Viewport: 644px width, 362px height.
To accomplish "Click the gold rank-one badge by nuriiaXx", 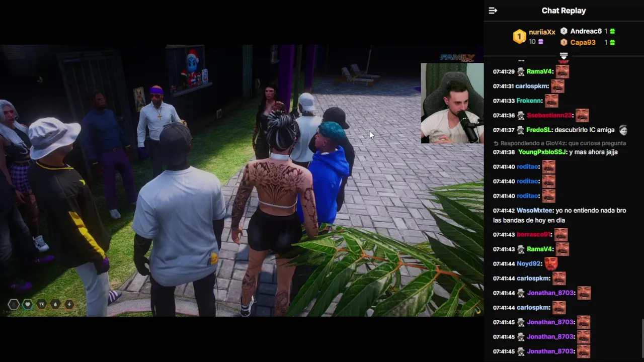I will point(519,37).
